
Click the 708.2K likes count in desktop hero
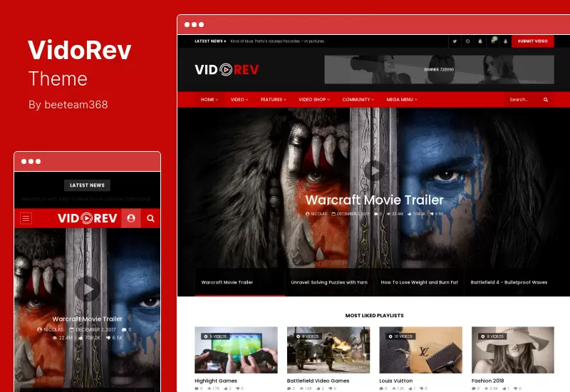(x=417, y=214)
